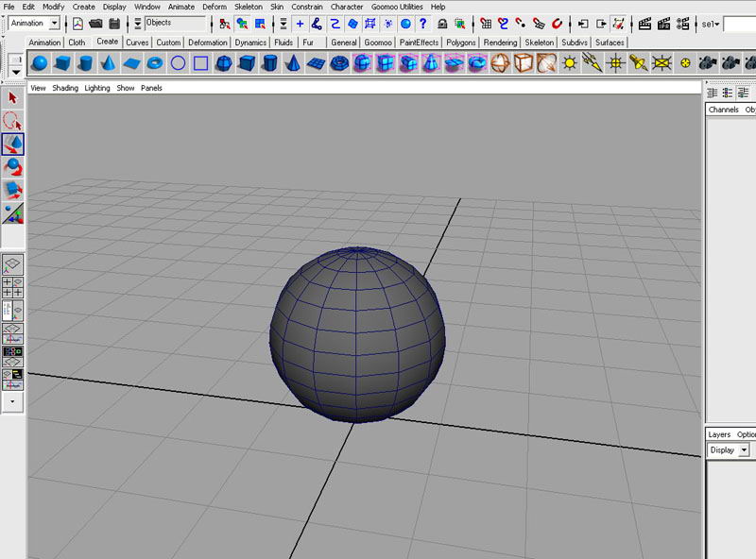Enable snap to curves
756x559 pixels.
504,24
